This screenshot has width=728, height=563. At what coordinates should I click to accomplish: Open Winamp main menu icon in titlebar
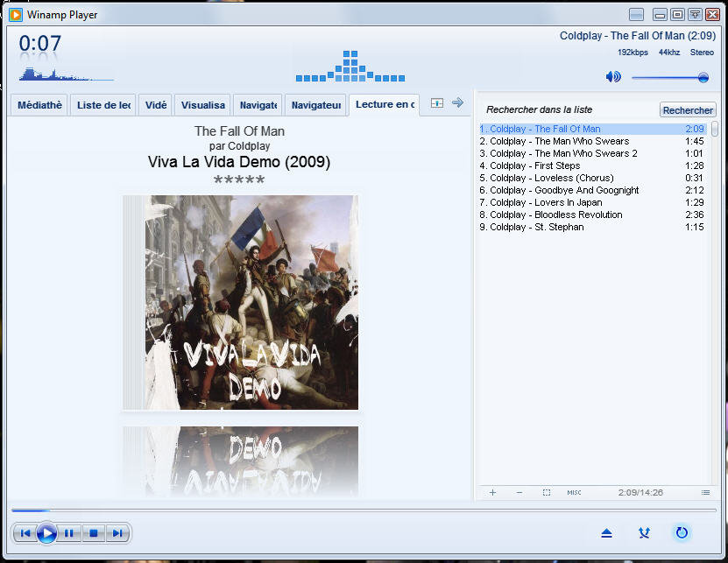point(16,15)
